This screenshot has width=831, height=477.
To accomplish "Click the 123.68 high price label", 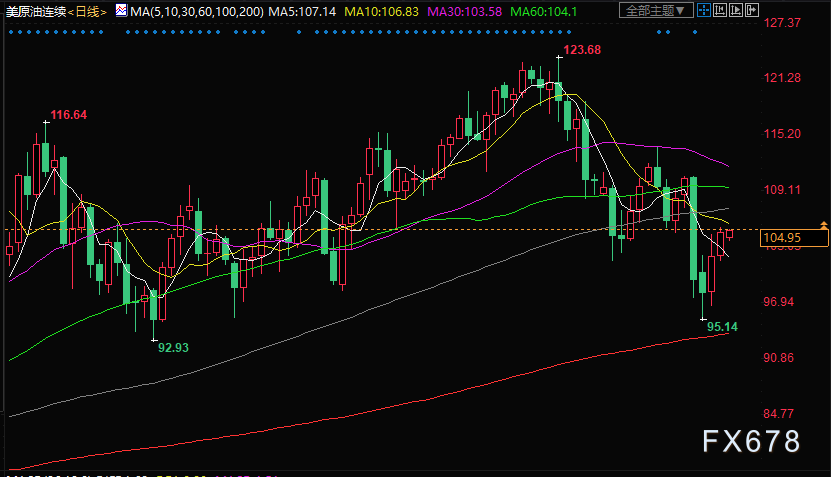I will pos(582,50).
